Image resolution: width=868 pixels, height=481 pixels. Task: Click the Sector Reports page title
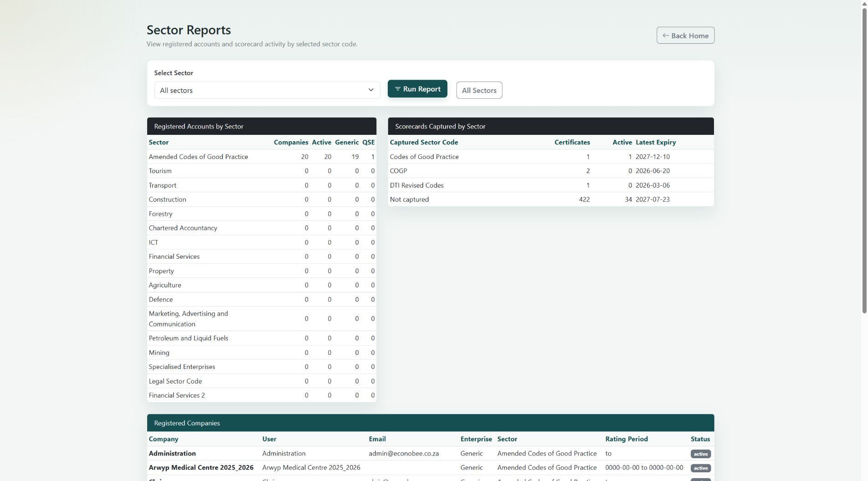[x=189, y=30]
